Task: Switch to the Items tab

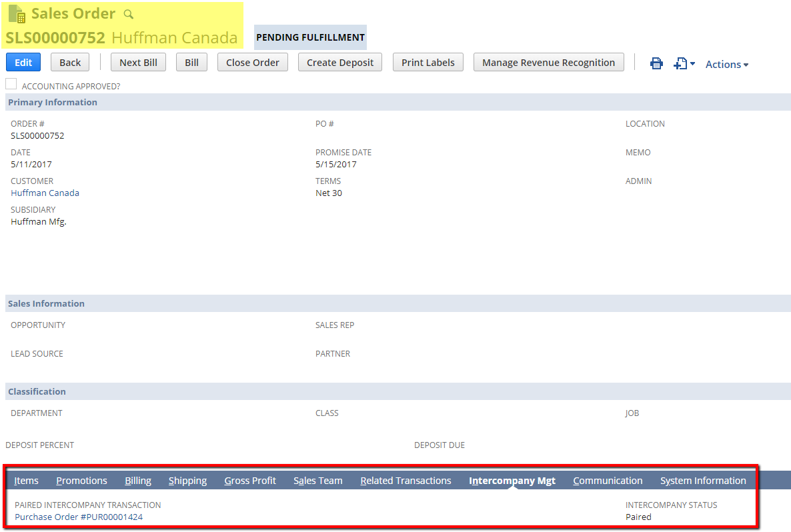Action: [x=26, y=481]
